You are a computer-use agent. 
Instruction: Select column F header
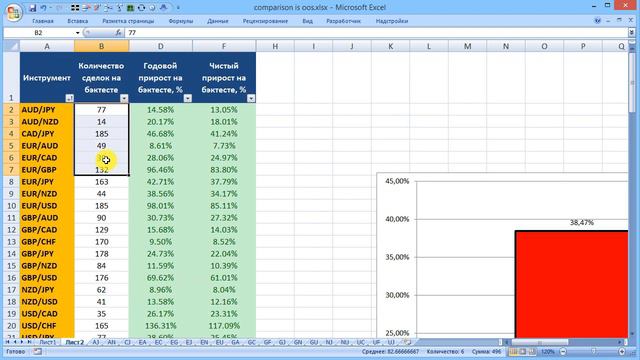click(224, 46)
